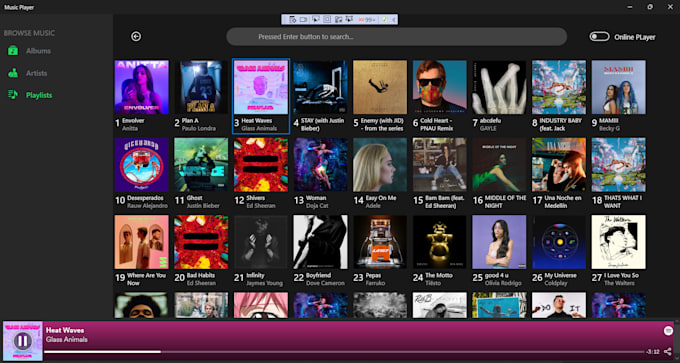Open the share icon in player bar

668,351
